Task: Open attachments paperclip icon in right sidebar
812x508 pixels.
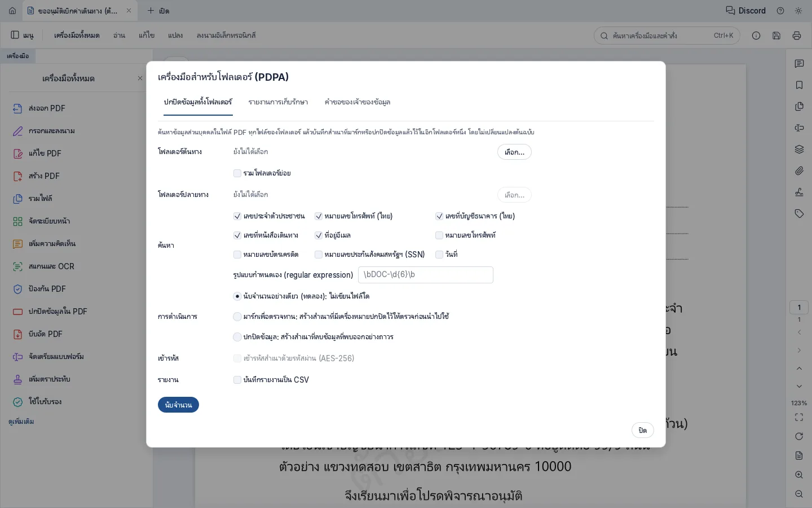Action: (799, 171)
